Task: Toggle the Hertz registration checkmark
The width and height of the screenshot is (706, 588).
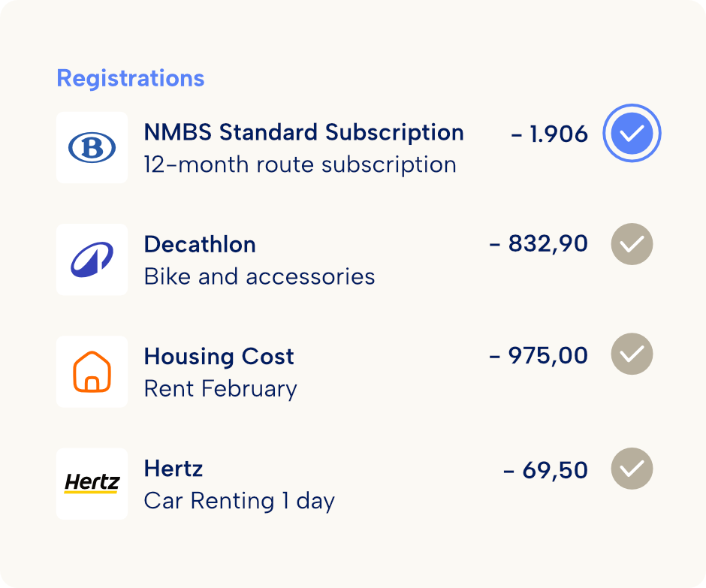Action: tap(632, 469)
